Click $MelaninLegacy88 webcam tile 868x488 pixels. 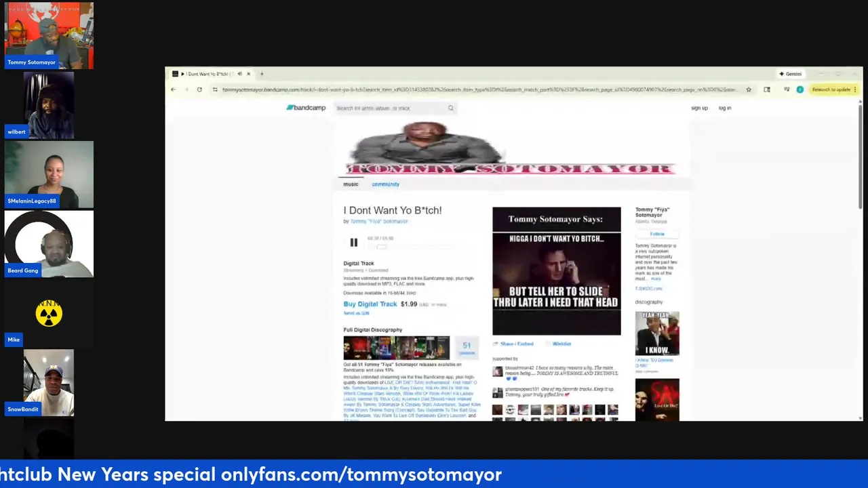[x=49, y=174]
